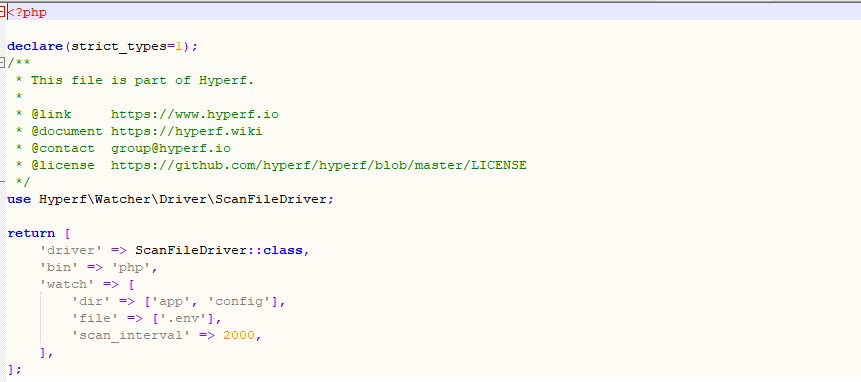Viewport: 861px width, 382px height.
Task: Click the 'driver' array key
Action: point(71,250)
